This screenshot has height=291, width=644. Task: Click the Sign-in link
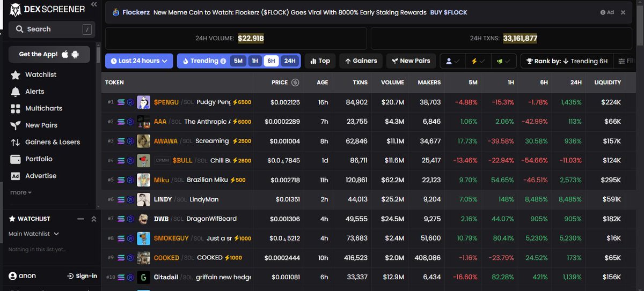(82, 276)
